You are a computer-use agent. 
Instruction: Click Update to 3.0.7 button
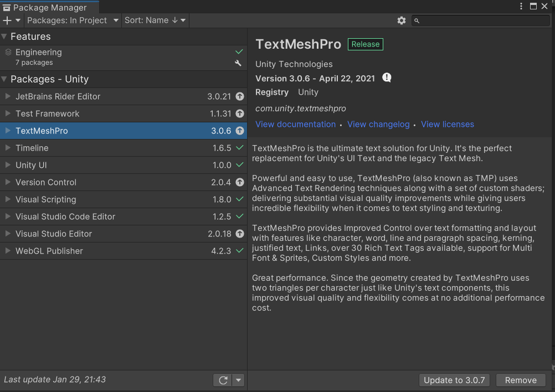455,380
